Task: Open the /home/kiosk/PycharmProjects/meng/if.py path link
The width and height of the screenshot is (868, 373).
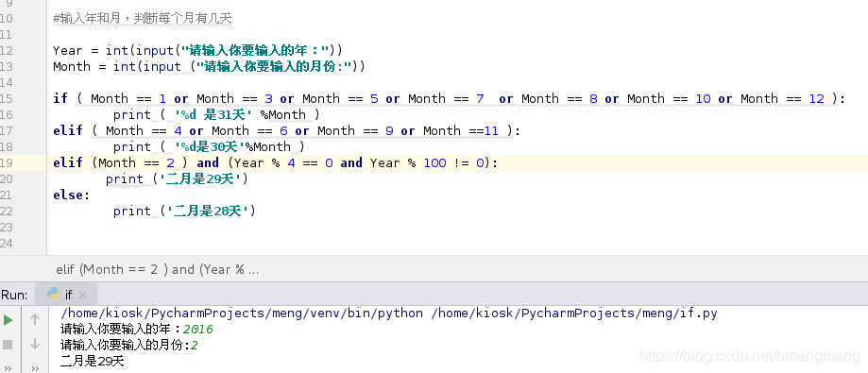Action: click(x=574, y=314)
